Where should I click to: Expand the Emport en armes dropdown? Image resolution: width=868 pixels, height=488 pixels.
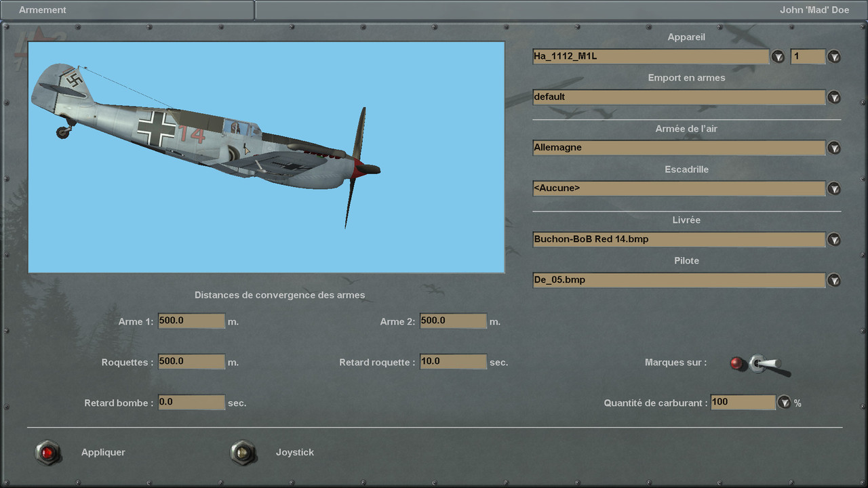point(834,98)
